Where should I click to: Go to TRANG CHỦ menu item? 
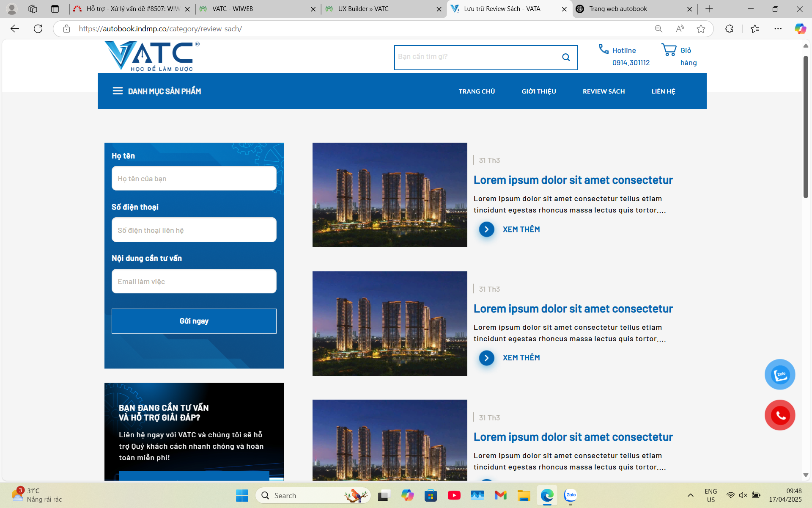tap(477, 91)
